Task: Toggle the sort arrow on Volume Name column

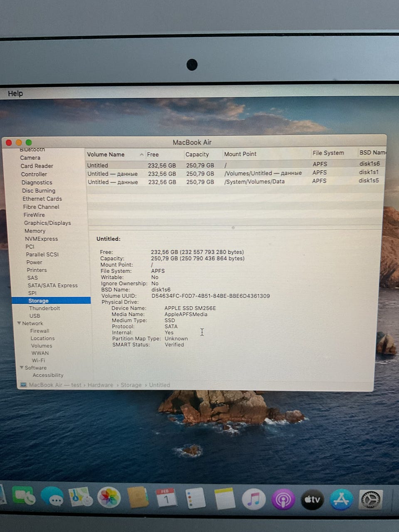Action: pyautogui.click(x=142, y=155)
